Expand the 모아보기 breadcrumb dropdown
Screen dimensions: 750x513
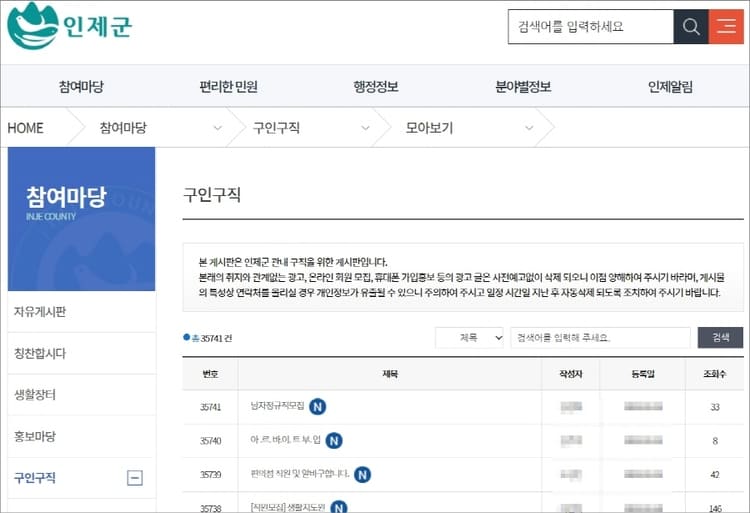click(x=529, y=128)
